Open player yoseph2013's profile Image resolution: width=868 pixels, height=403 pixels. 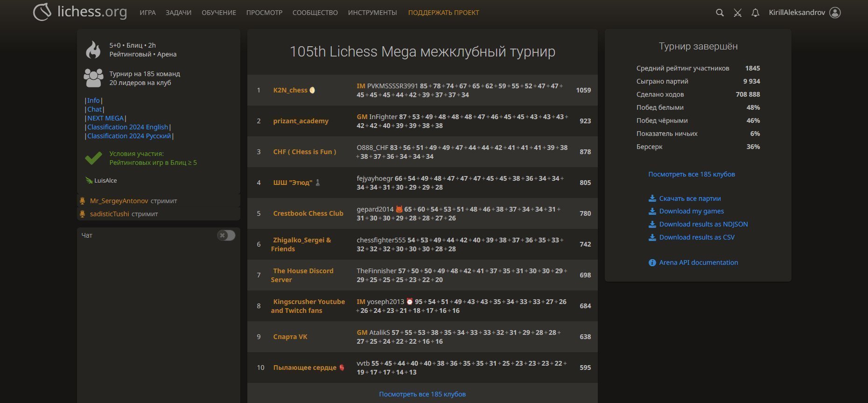(x=385, y=302)
